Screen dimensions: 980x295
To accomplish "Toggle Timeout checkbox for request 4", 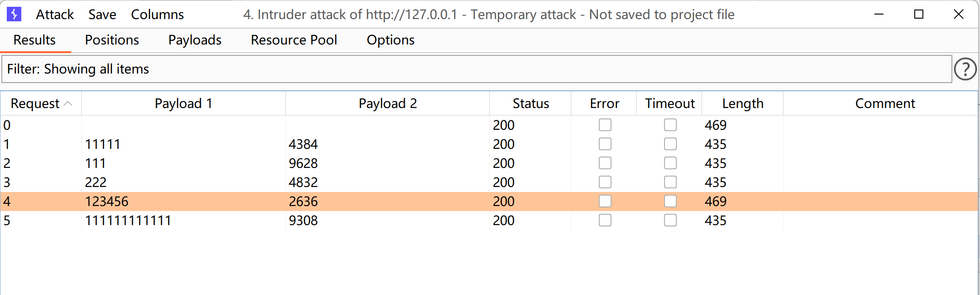I will [x=670, y=201].
